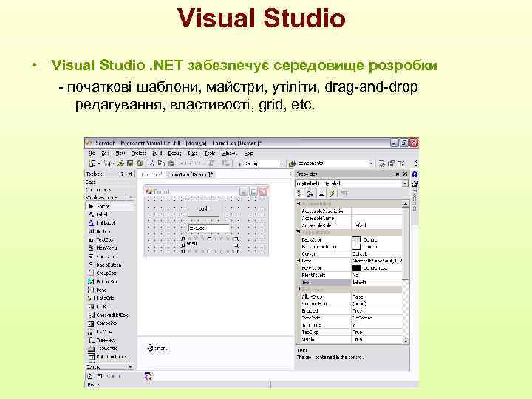The height and width of the screenshot is (399, 532).
Task: Pin the Properties panel with auto-hide pin
Action: [x=396, y=174]
